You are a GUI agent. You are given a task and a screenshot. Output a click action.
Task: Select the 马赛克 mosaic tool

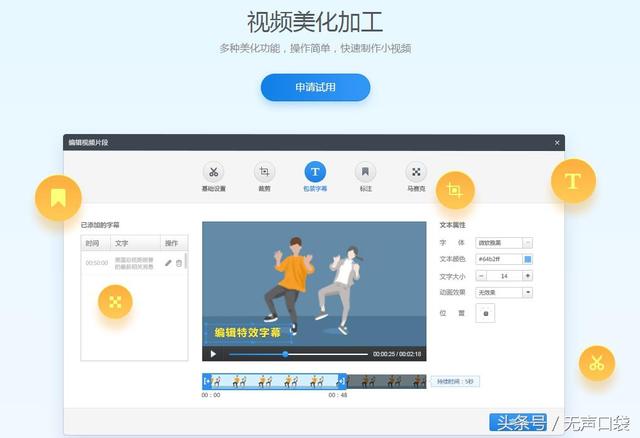tap(416, 172)
